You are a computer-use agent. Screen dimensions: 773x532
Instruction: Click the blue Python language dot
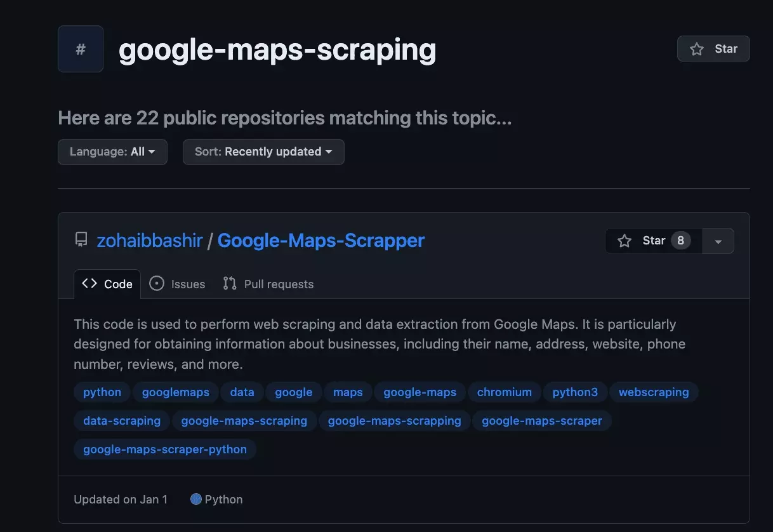pyautogui.click(x=196, y=499)
